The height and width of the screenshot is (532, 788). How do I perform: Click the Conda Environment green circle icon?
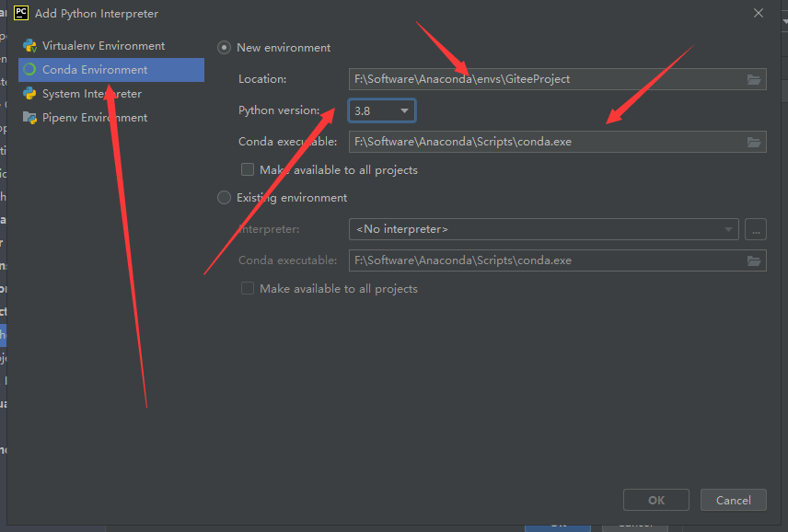[29, 69]
